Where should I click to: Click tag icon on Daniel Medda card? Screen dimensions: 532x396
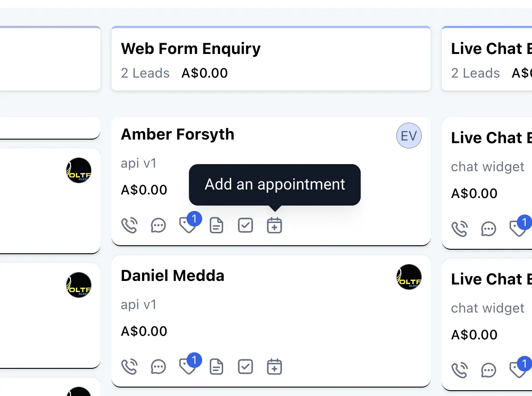coord(187,367)
